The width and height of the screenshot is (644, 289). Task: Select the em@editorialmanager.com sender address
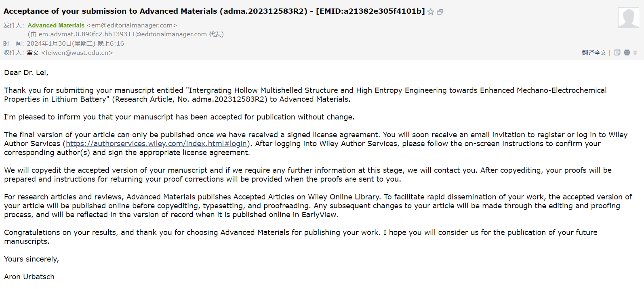point(132,25)
